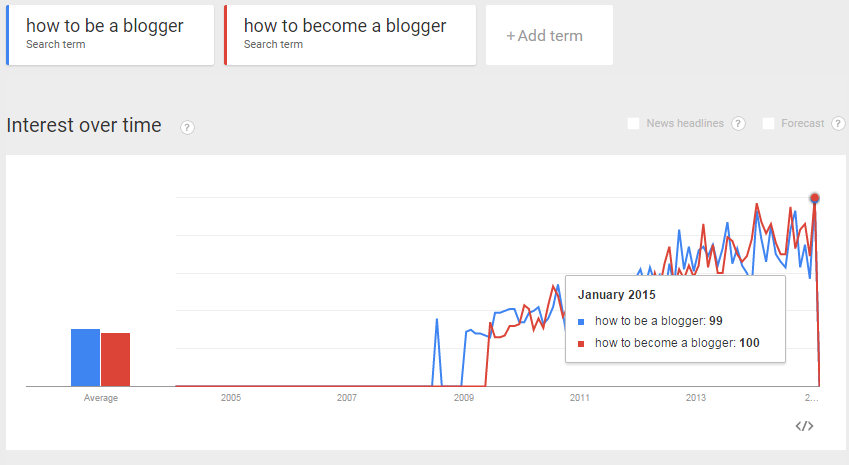Screen dimensions: 849x465
Task: Open help icon beside Interest over time
Action: click(x=187, y=127)
